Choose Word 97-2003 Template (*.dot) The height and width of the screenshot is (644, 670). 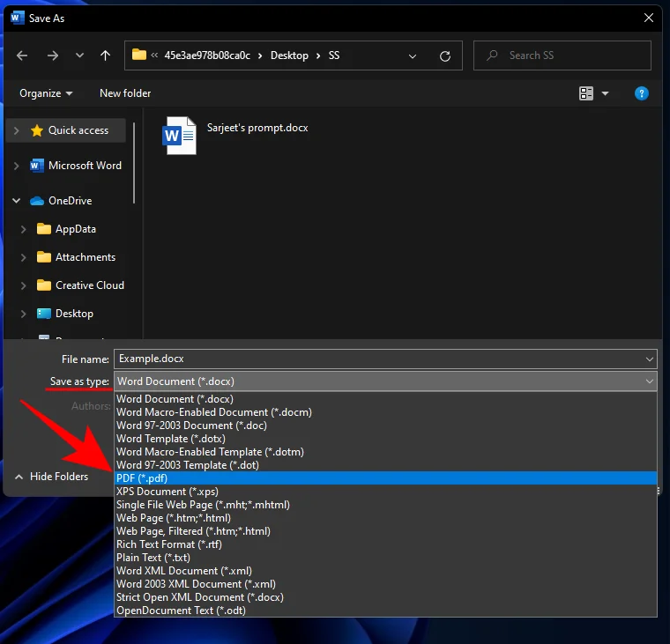pyautogui.click(x=385, y=465)
